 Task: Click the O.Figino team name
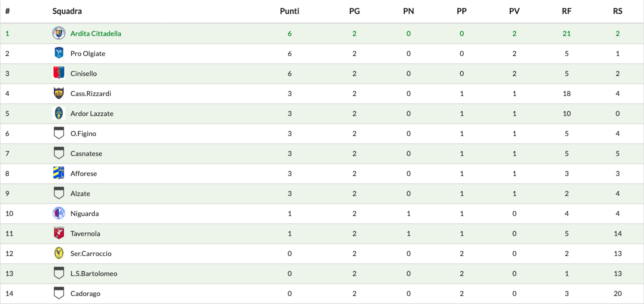83,133
